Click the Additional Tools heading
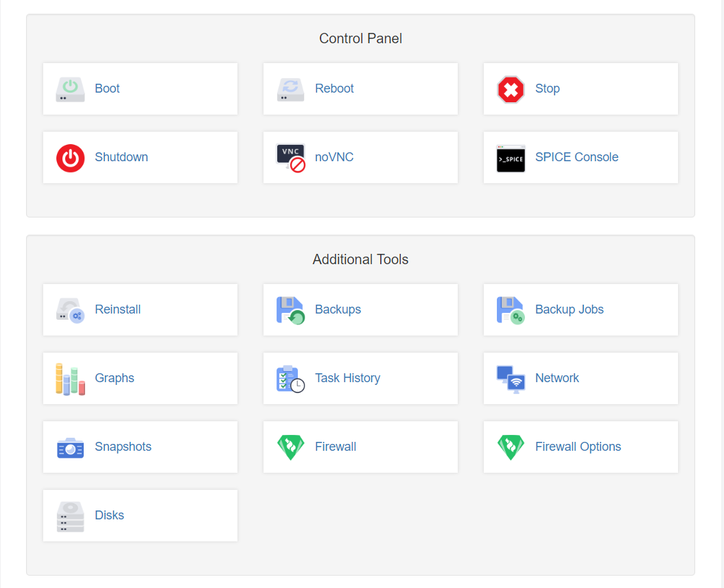This screenshot has height=588, width=724. click(360, 259)
